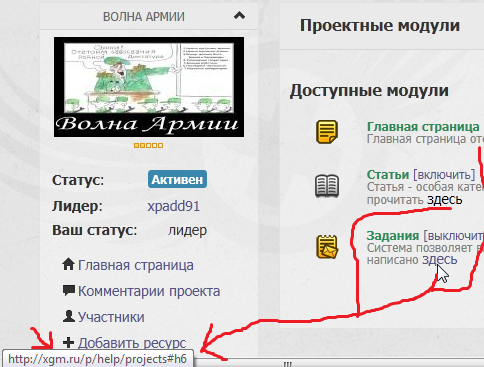Click the Ваш статус: лидер value
The width and height of the screenshot is (484, 367).
pos(187,230)
